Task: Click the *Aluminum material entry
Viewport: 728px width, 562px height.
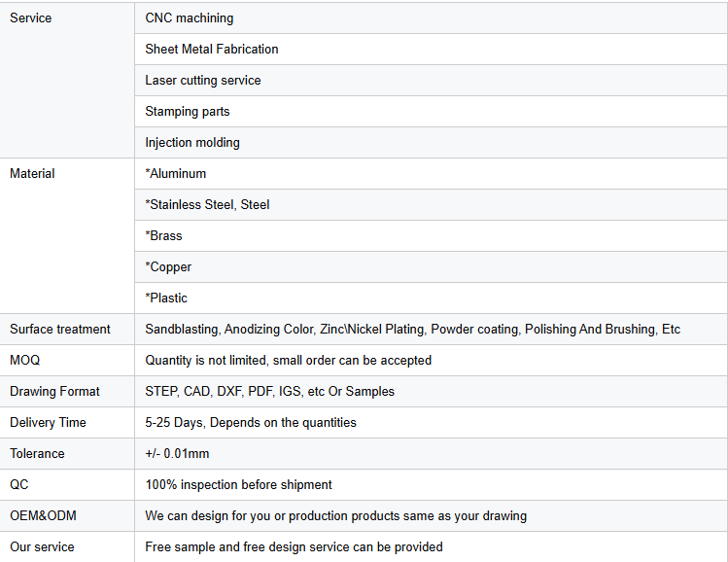Action: [176, 174]
